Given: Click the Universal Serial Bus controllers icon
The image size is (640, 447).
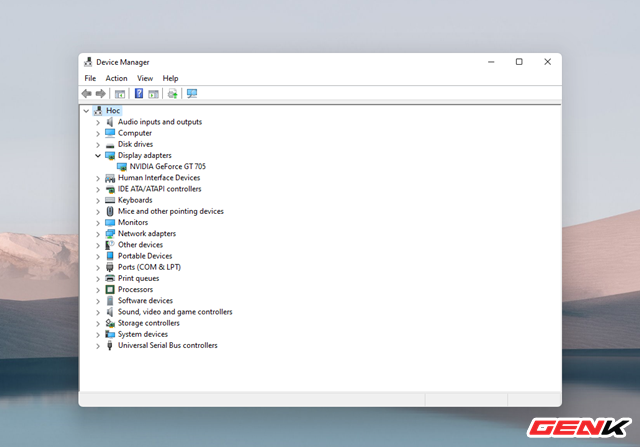Looking at the screenshot, I should (x=110, y=345).
